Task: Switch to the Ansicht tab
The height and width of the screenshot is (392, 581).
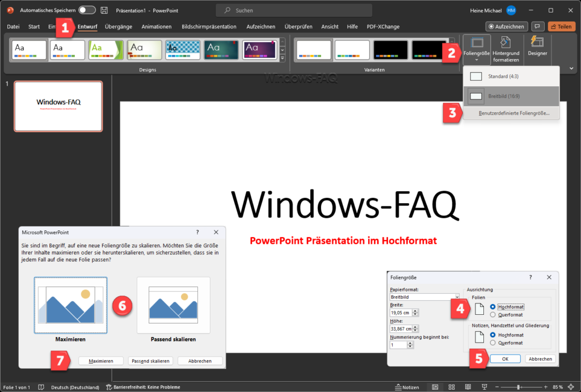Action: click(330, 27)
